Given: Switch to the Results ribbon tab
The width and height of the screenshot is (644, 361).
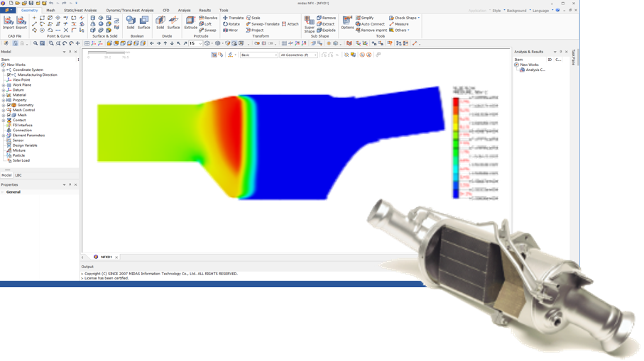Looking at the screenshot, I should pos(205,10).
